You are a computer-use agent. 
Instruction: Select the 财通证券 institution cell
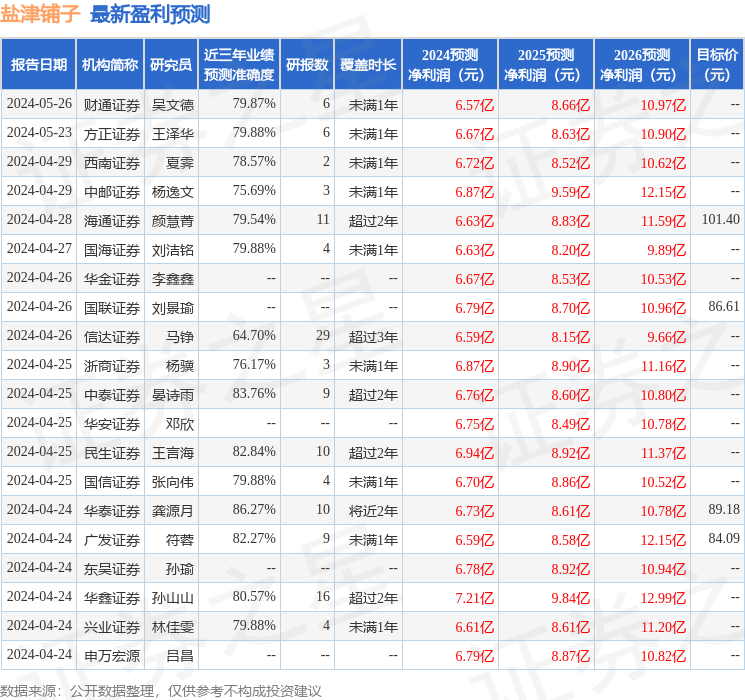pyautogui.click(x=112, y=105)
